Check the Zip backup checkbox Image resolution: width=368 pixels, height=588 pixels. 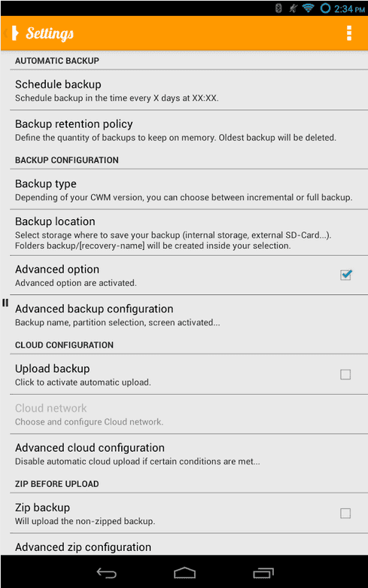(x=345, y=513)
